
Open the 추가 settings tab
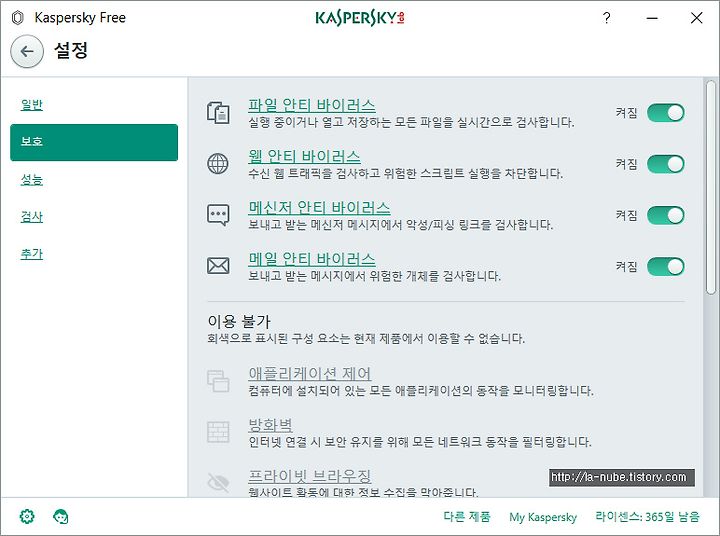point(32,254)
